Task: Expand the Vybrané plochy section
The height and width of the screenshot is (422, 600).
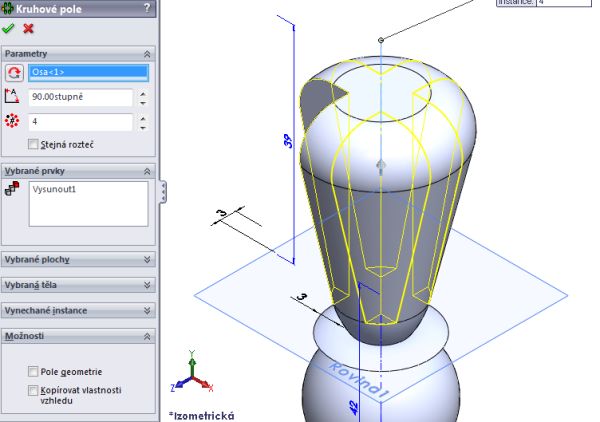Action: tap(148, 259)
